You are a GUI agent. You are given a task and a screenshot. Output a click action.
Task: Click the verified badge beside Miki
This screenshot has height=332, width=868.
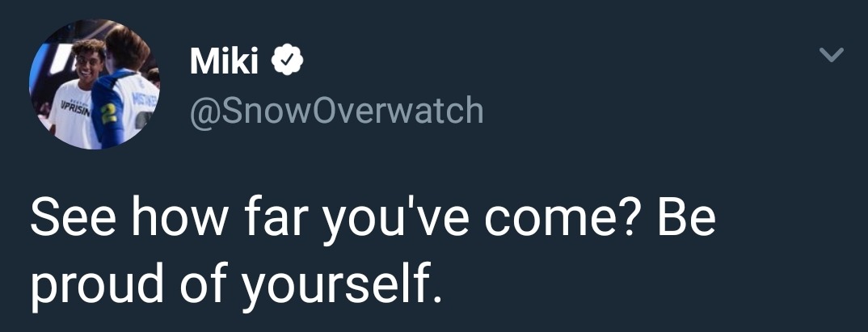click(x=287, y=61)
